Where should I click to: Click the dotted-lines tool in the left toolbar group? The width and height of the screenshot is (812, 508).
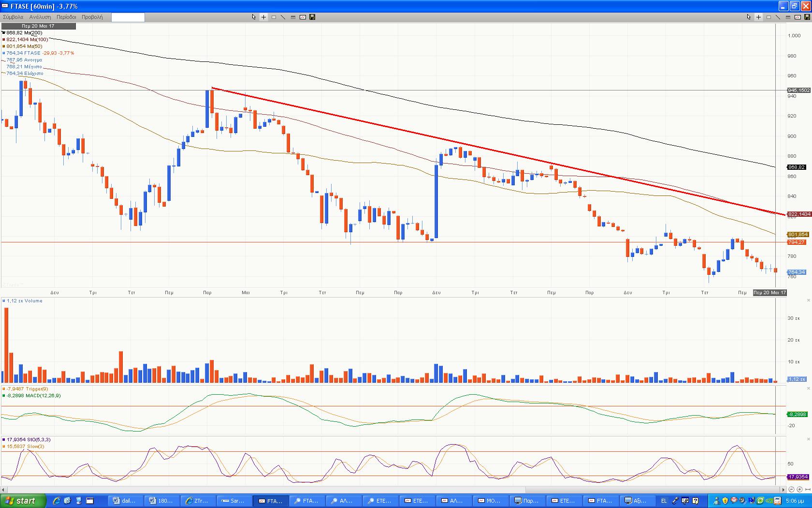(293, 17)
